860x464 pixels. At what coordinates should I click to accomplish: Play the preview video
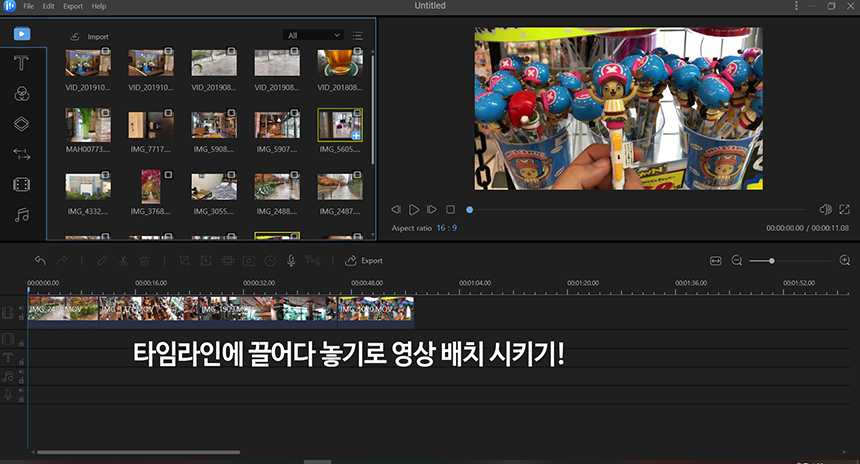coord(414,210)
